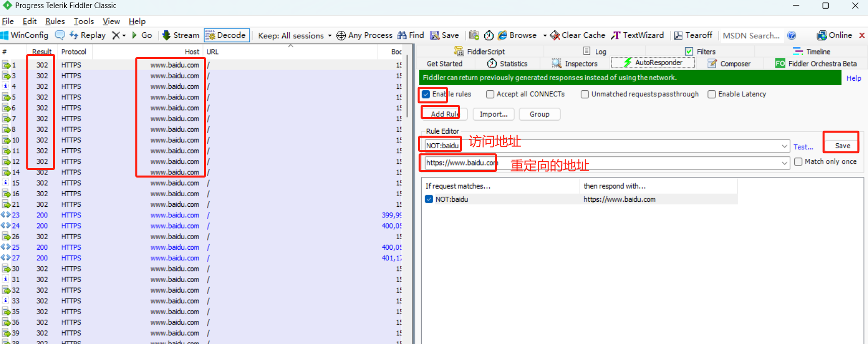Toggle Accept all CONNECTs checkbox
The image size is (868, 344).
coord(490,94)
